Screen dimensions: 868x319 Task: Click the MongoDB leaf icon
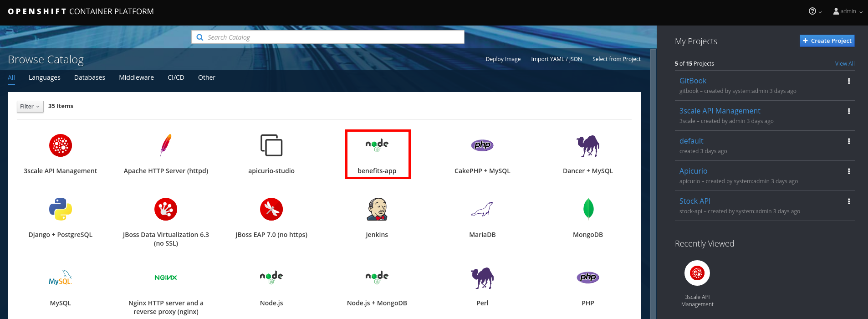click(588, 209)
